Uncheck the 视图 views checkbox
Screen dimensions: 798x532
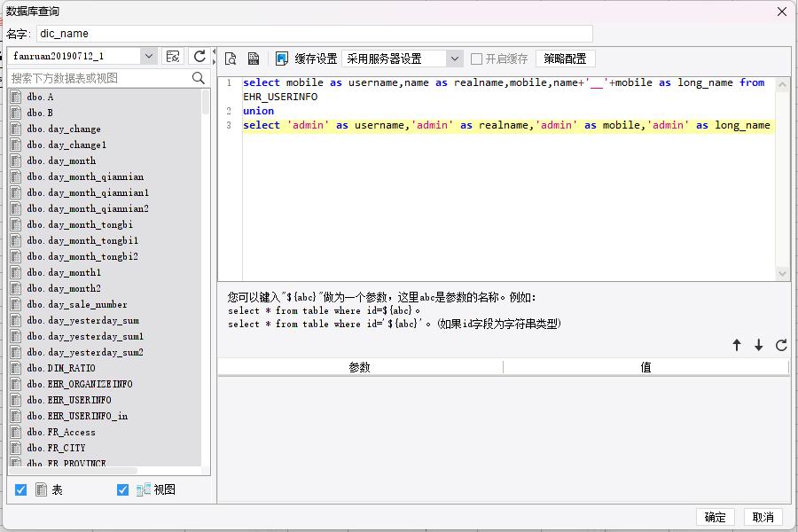point(123,489)
